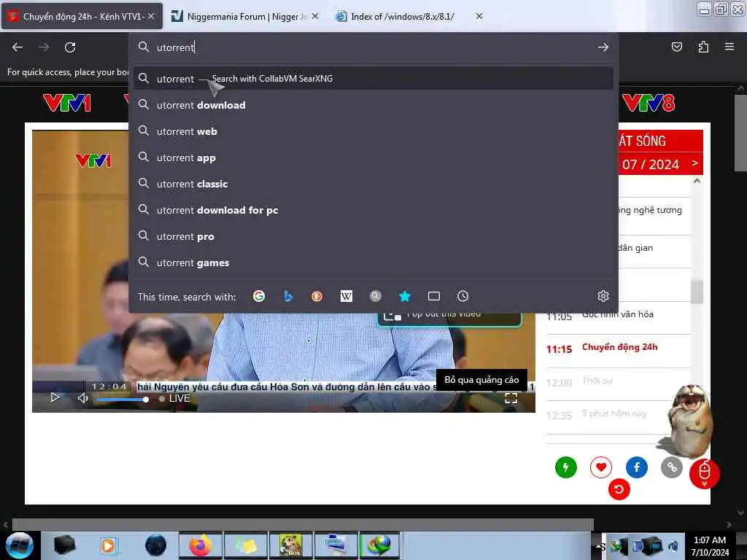The width and height of the screenshot is (747, 560).
Task: Click the red refresh circular icon
Action: point(619,489)
